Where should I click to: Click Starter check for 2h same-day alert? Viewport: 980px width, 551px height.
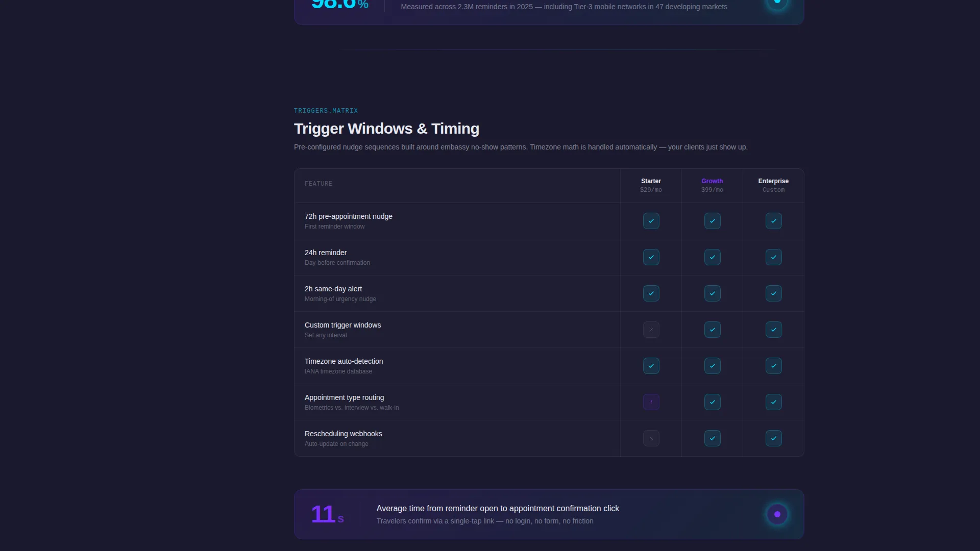point(651,293)
